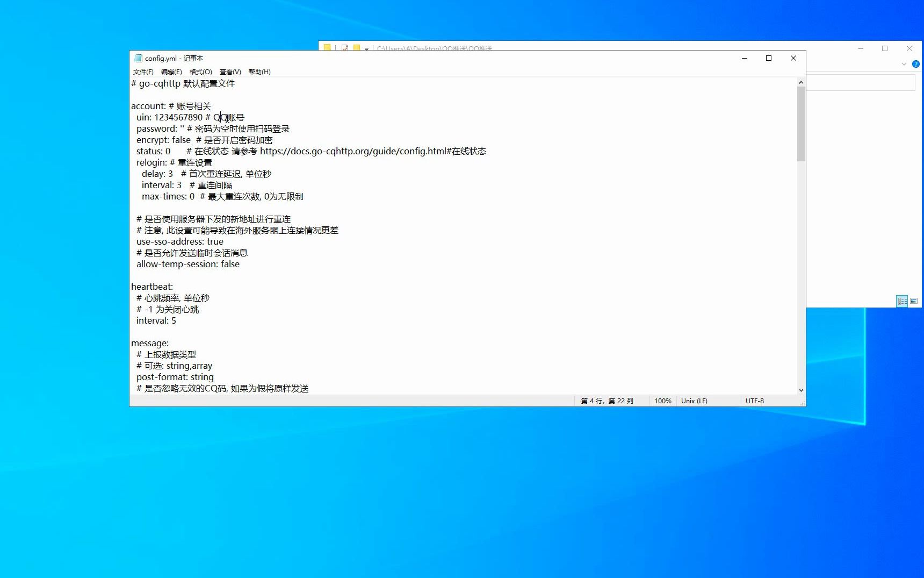The height and width of the screenshot is (578, 924).
Task: Click the '# 是否允许发送临时会话消息' comment
Action: click(x=192, y=253)
